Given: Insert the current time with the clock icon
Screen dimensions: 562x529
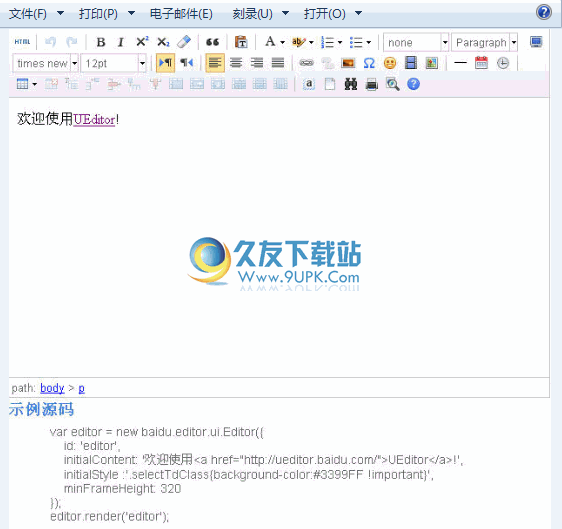Looking at the screenshot, I should 503,63.
